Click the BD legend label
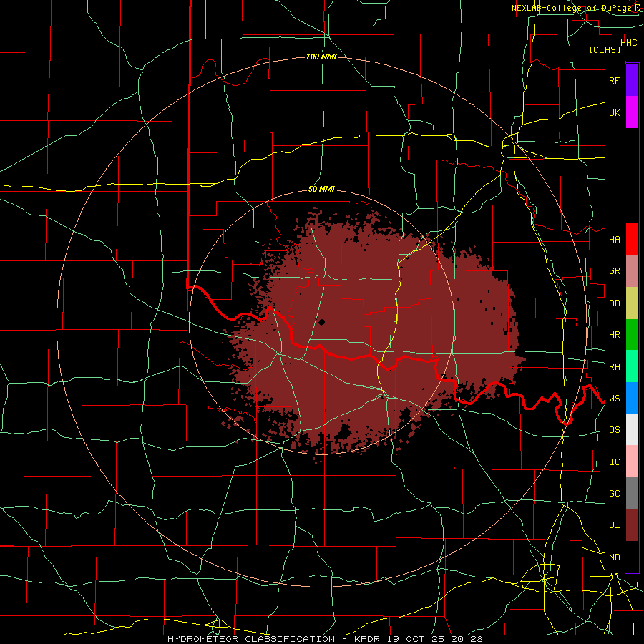 tap(614, 303)
